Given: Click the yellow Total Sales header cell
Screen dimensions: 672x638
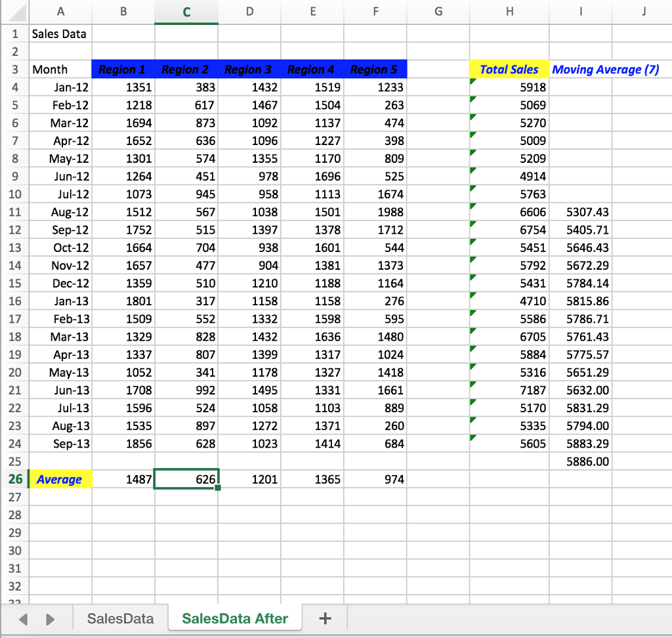Looking at the screenshot, I should point(509,70).
